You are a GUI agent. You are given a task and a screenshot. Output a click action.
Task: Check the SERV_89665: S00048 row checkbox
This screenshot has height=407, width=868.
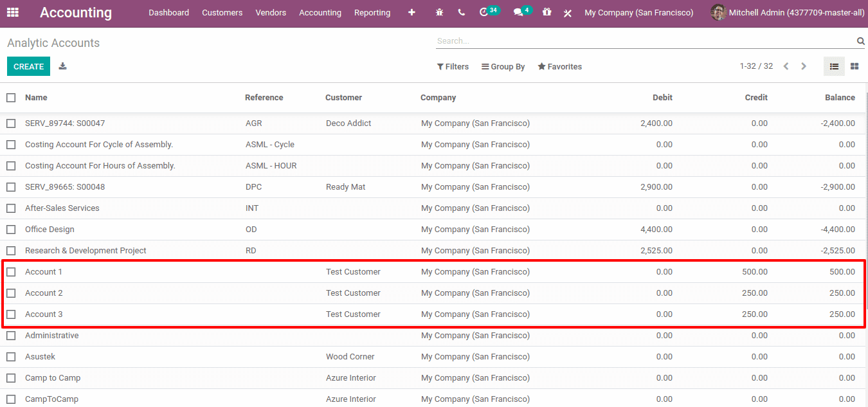point(11,187)
